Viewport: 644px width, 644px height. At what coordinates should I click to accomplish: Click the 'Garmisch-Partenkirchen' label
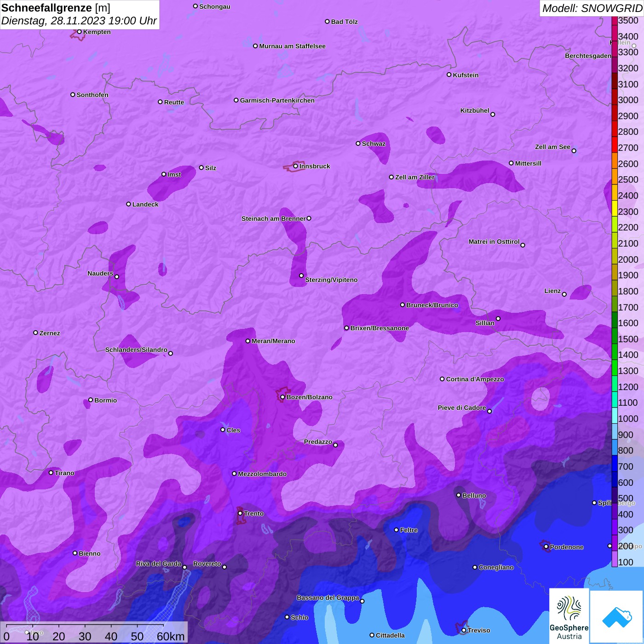click(277, 100)
